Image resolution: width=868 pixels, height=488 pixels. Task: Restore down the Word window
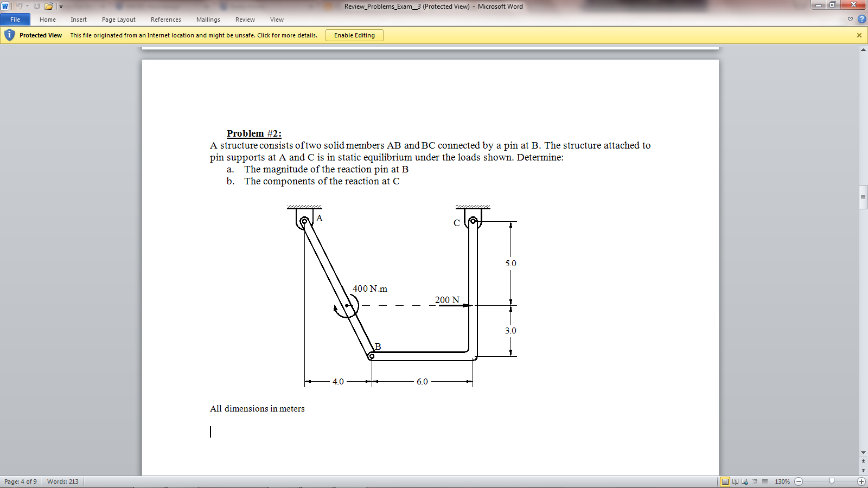pos(833,5)
